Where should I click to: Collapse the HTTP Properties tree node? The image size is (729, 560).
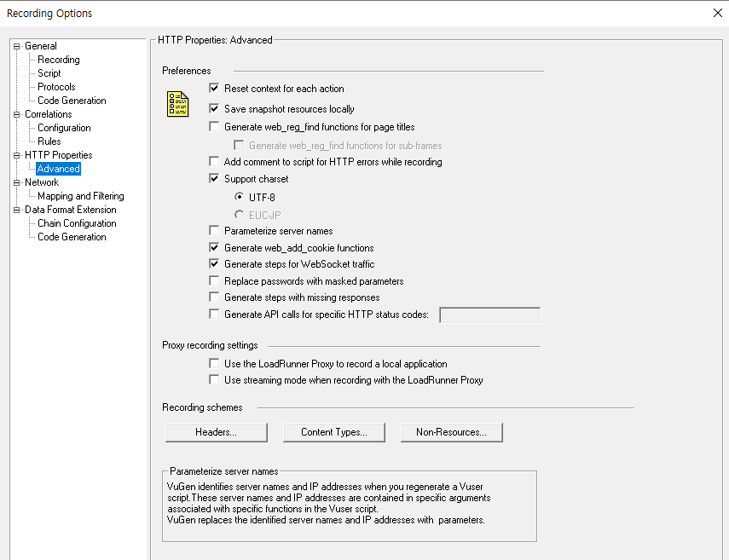point(17,155)
